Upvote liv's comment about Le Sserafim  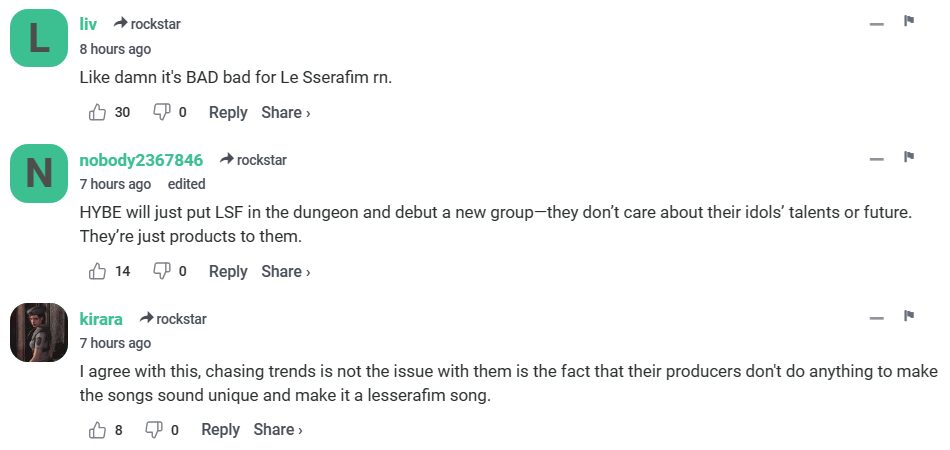click(98, 113)
